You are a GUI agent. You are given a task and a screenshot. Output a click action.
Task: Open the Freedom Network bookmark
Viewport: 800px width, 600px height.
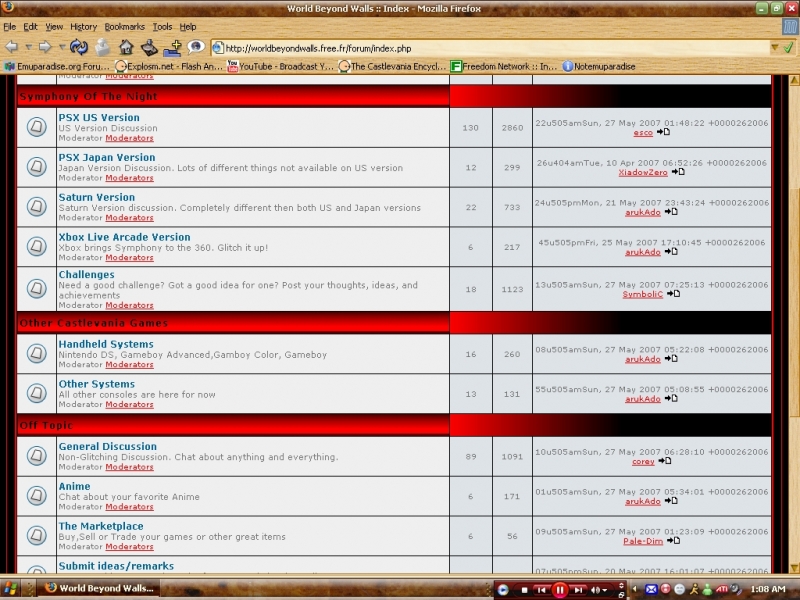click(x=504, y=66)
